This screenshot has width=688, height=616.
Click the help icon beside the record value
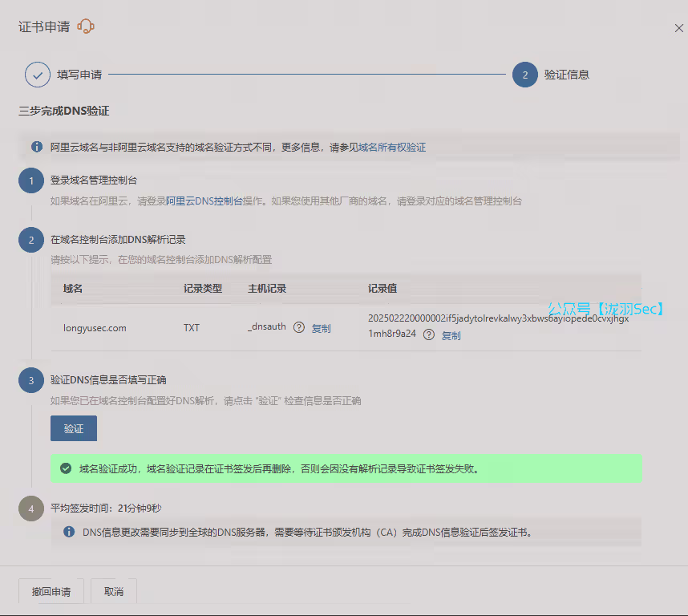429,334
